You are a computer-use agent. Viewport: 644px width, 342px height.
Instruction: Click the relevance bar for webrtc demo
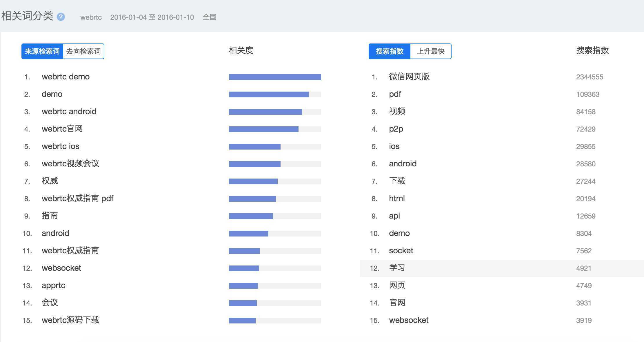click(275, 77)
